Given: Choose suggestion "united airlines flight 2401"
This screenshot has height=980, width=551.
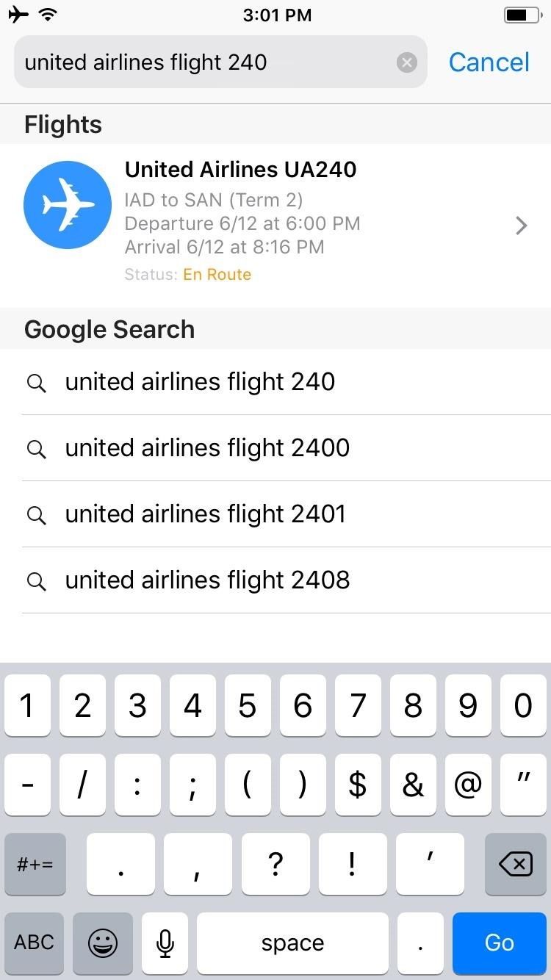Looking at the screenshot, I should 205,514.
